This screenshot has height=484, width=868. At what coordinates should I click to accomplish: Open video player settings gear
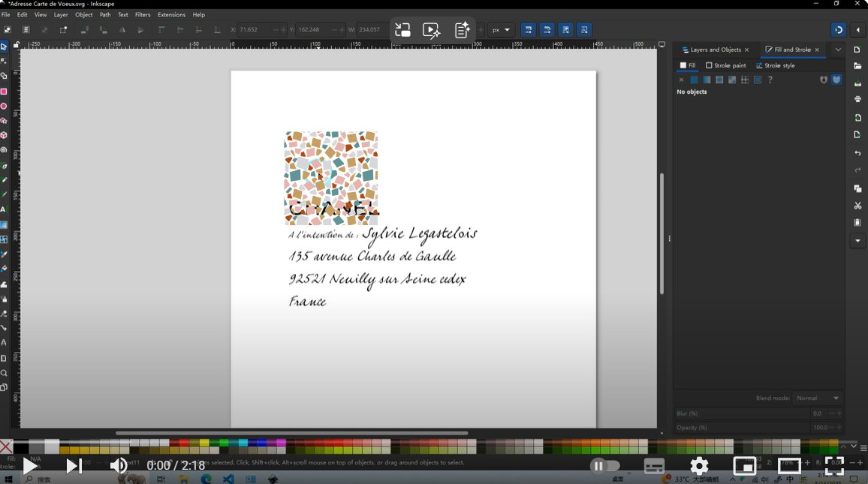point(699,466)
